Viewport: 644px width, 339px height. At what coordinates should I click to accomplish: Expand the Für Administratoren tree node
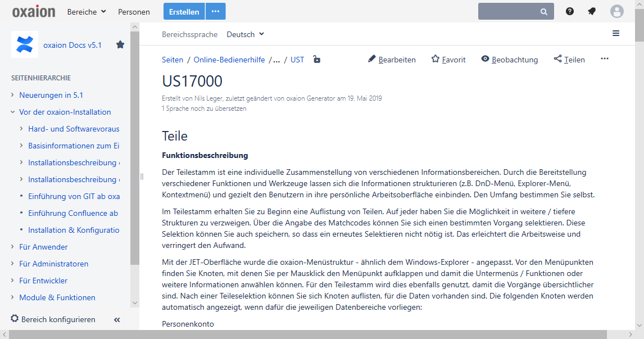coord(13,264)
